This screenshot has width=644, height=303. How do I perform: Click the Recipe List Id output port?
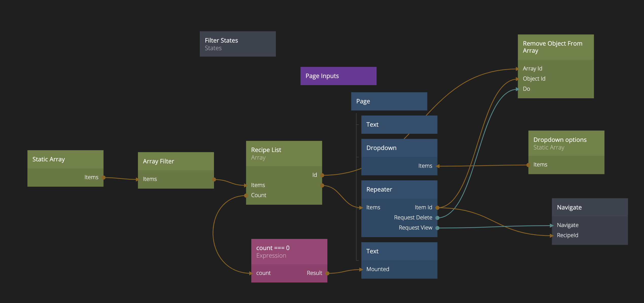(322, 175)
